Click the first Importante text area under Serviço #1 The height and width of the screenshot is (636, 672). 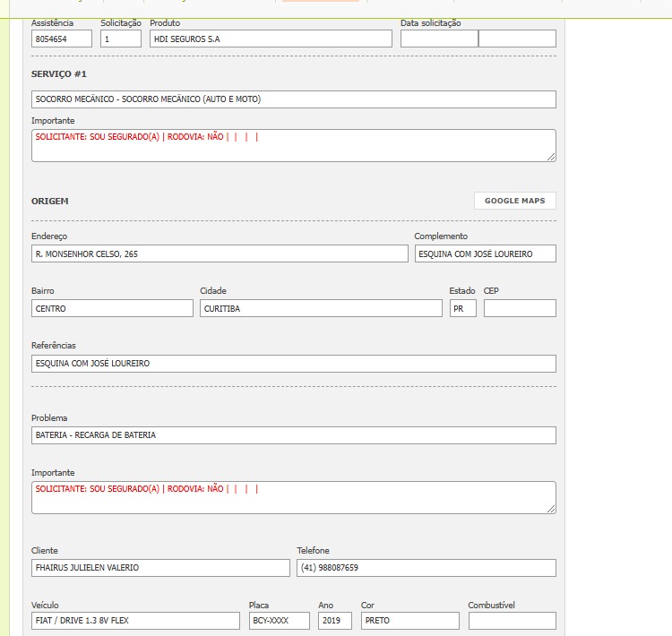click(294, 146)
